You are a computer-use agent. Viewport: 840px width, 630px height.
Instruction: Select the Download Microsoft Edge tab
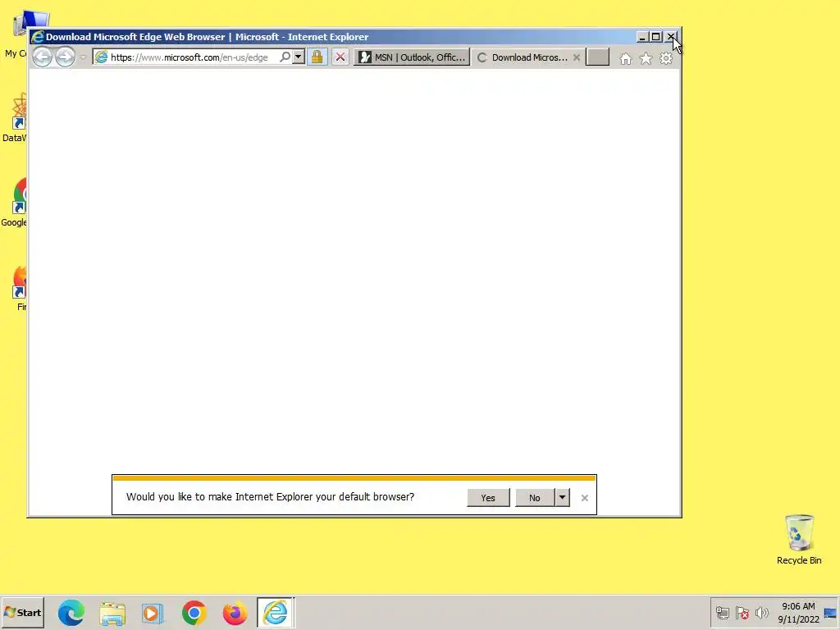523,57
